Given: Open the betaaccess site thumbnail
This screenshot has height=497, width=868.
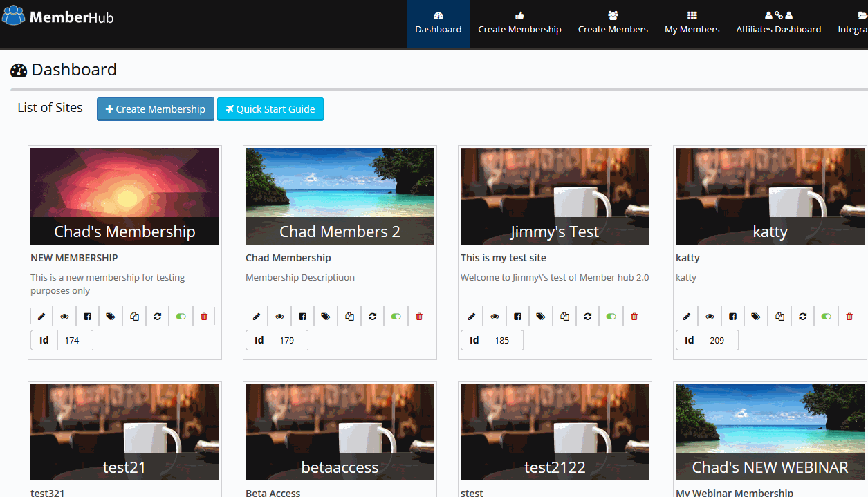Looking at the screenshot, I should coord(340,432).
